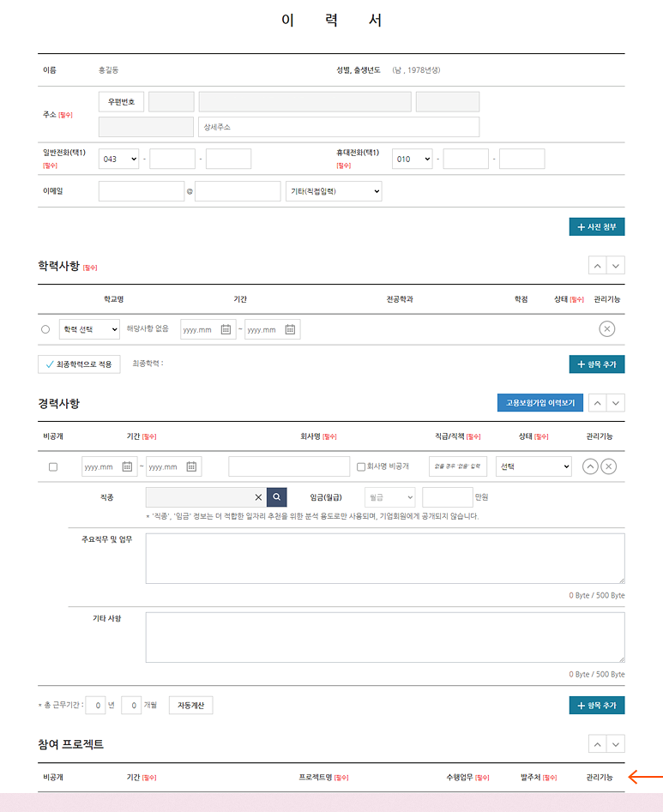Viewport: 663px width, 812px height.
Task: Click the name value 홍길동
Action: pyautogui.click(x=109, y=70)
